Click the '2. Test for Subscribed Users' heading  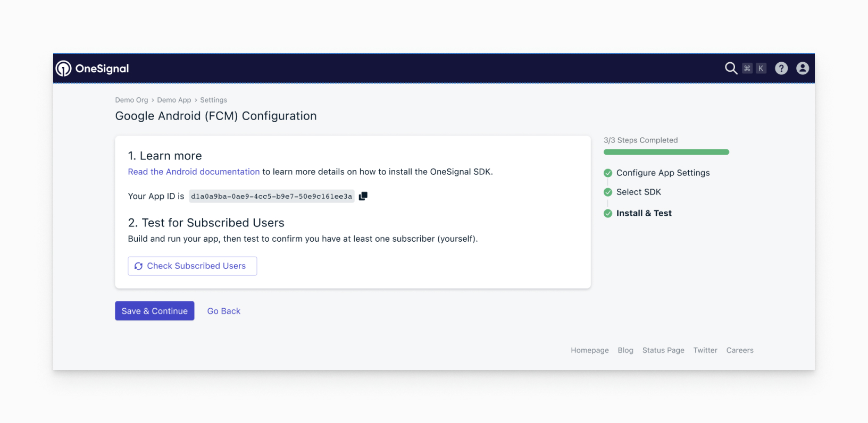pyautogui.click(x=206, y=223)
